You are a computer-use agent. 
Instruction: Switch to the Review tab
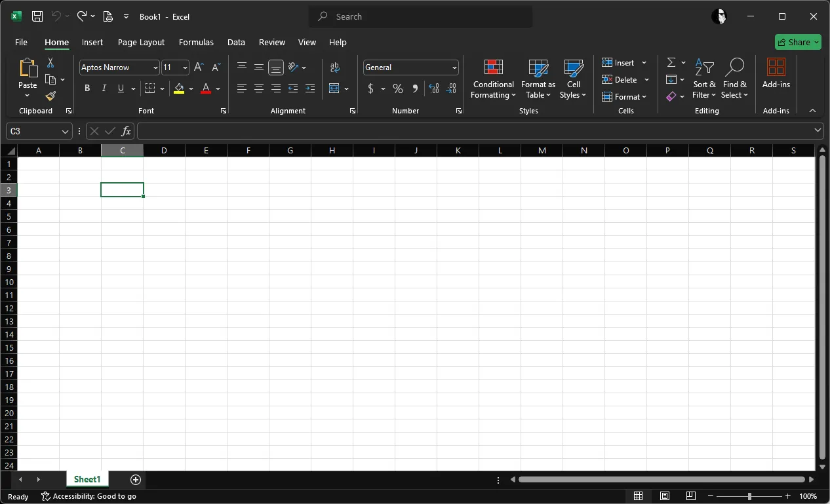point(272,42)
